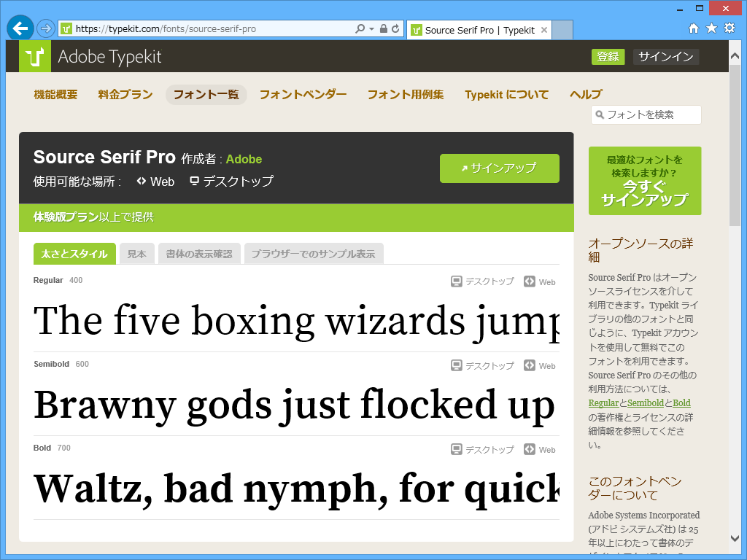
Task: Click the back navigation arrow
Action: coord(20,28)
